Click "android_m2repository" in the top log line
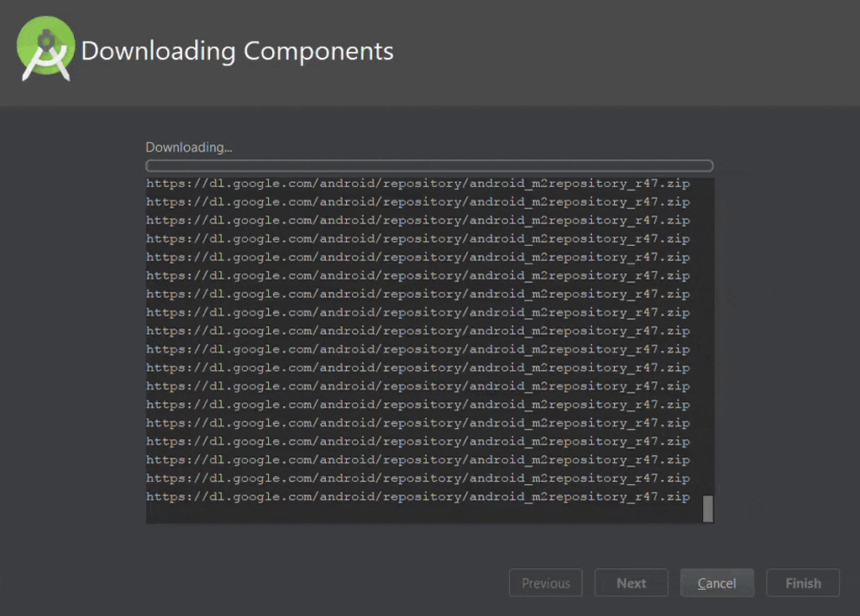860x616 pixels. click(x=548, y=184)
